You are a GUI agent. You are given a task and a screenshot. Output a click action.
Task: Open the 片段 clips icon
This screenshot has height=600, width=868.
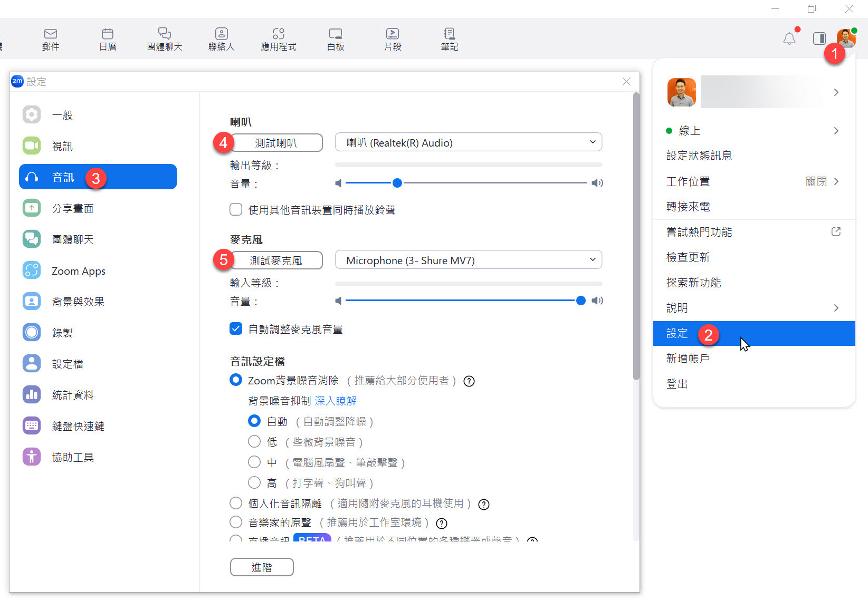coord(393,38)
